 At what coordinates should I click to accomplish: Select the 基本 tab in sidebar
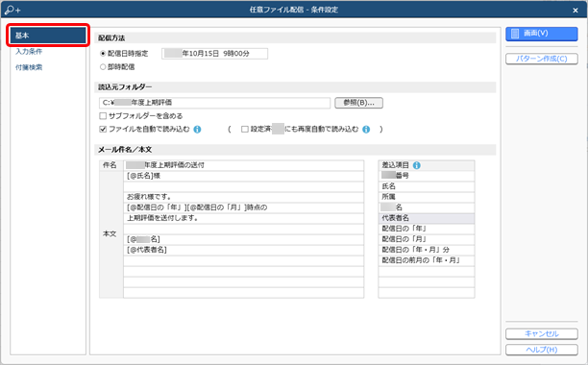(x=48, y=36)
